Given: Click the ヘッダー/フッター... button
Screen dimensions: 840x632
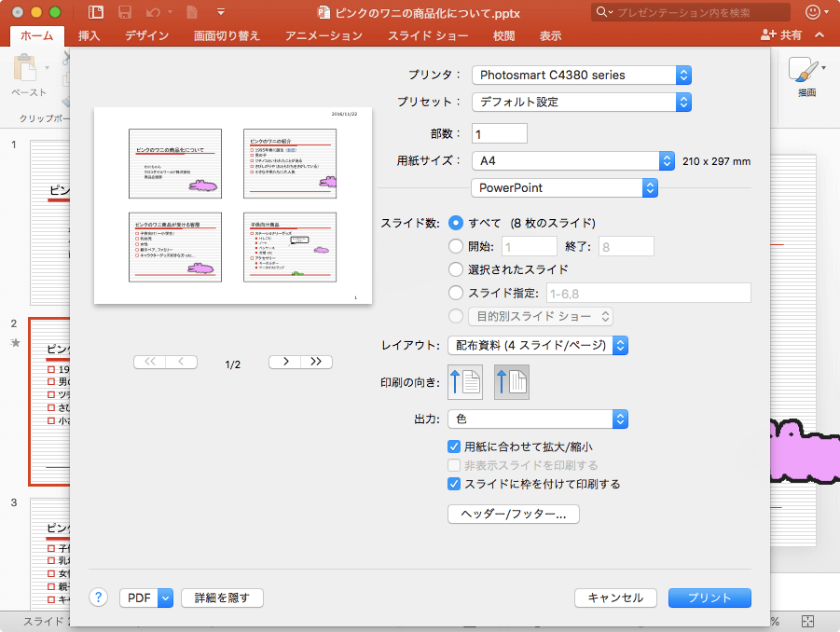Looking at the screenshot, I should click(x=513, y=514).
